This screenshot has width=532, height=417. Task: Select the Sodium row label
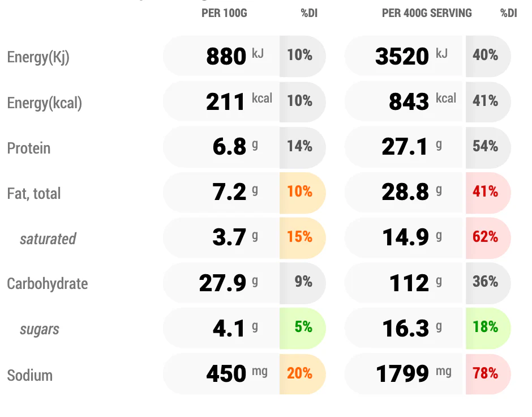tap(30, 376)
